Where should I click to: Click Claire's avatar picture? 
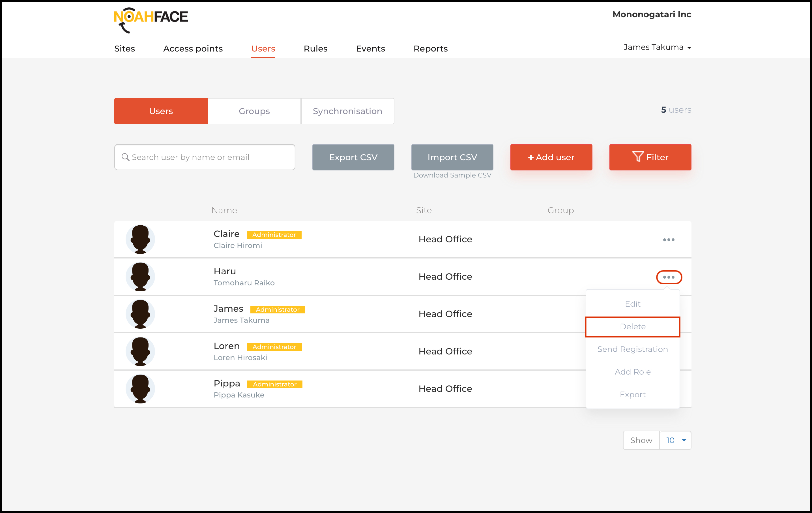pos(140,239)
